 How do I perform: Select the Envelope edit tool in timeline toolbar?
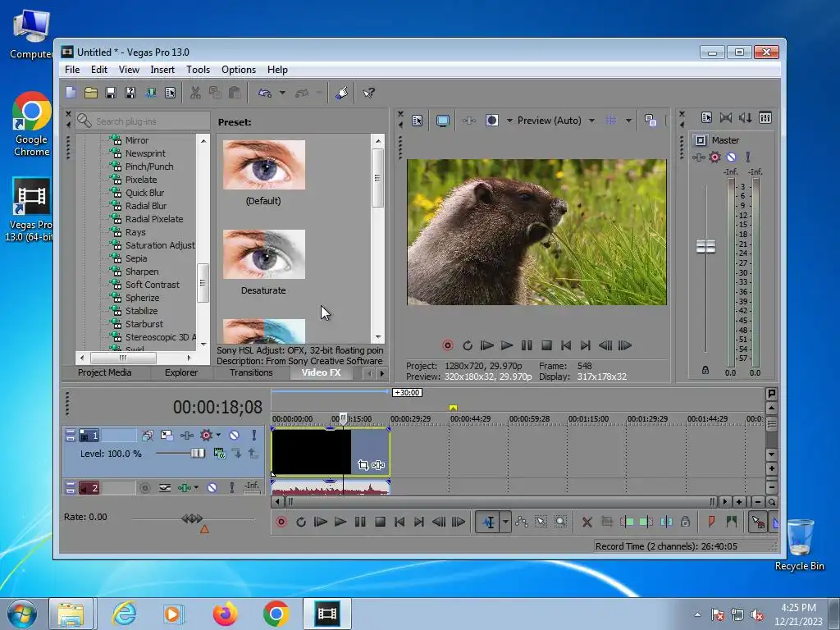521,522
